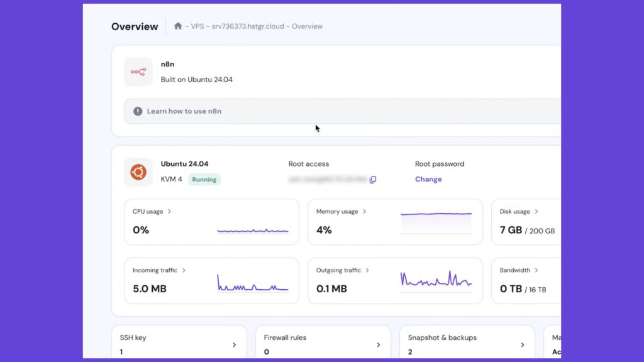This screenshot has width=644, height=362.
Task: Expand Outgoing traffic details chevron
Action: tap(367, 270)
